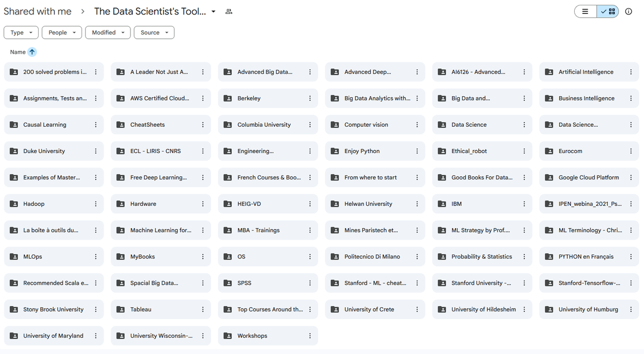Open the Good Books For Data folder
Screen dimensions: 644x354
tap(482, 178)
